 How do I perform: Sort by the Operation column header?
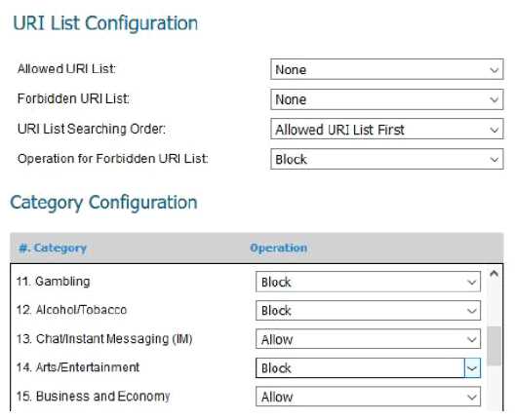point(279,248)
